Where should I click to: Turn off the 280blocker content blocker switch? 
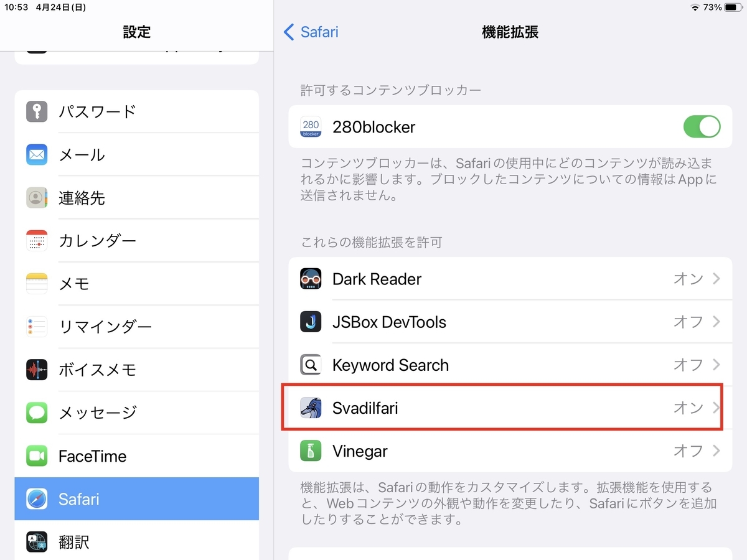tap(702, 127)
